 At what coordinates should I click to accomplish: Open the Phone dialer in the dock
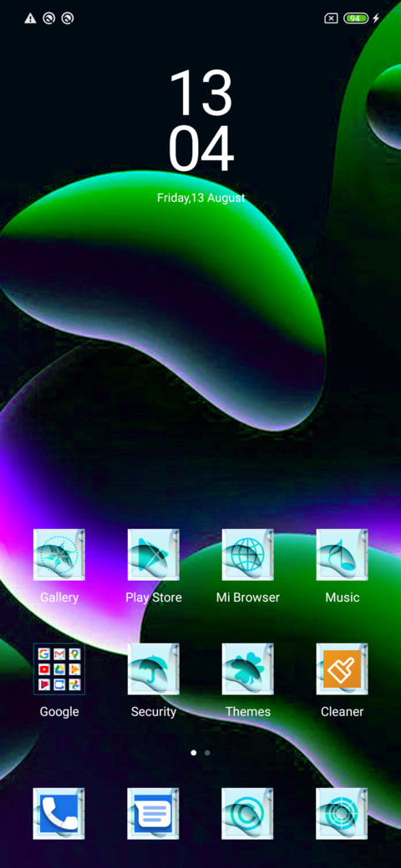[x=59, y=814]
